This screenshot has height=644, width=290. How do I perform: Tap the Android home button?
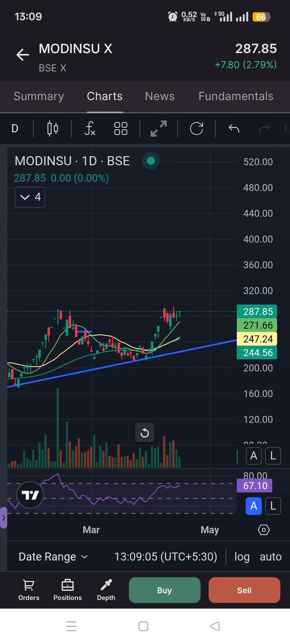pyautogui.click(x=143, y=626)
